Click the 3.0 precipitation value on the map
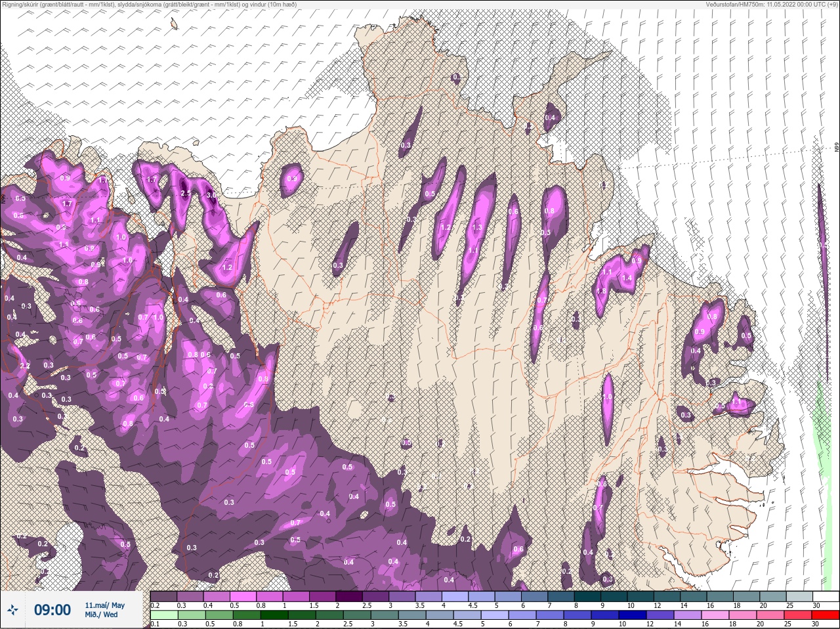 (211, 195)
